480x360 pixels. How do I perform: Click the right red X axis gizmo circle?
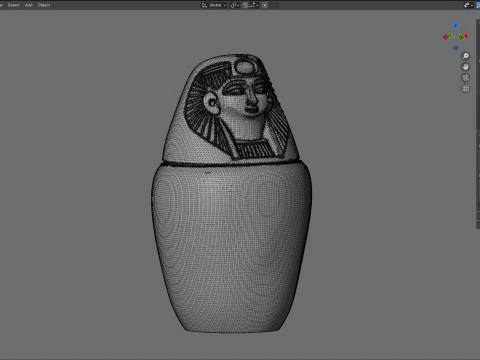(x=466, y=36)
